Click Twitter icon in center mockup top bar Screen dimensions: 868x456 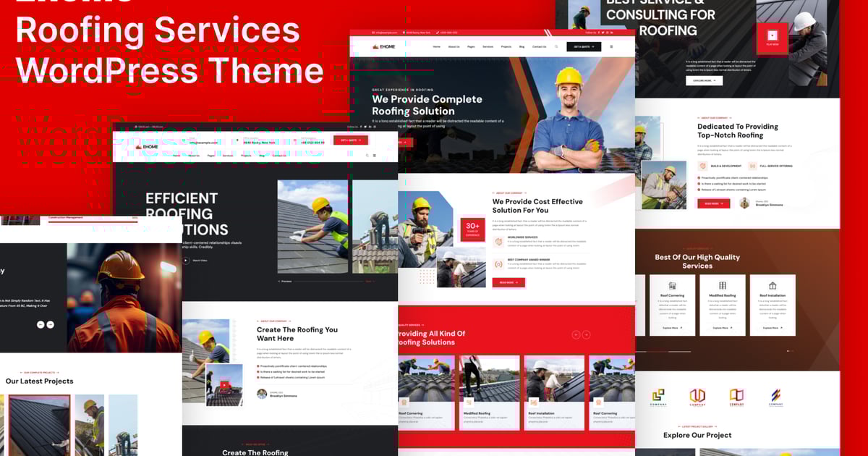[604, 33]
